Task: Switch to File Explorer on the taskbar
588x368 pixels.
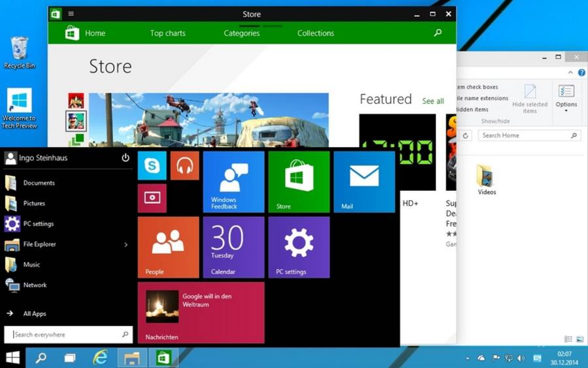Action: coord(132,358)
